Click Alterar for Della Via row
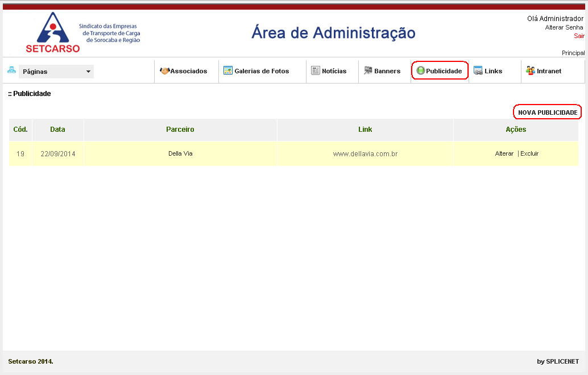 click(x=504, y=153)
